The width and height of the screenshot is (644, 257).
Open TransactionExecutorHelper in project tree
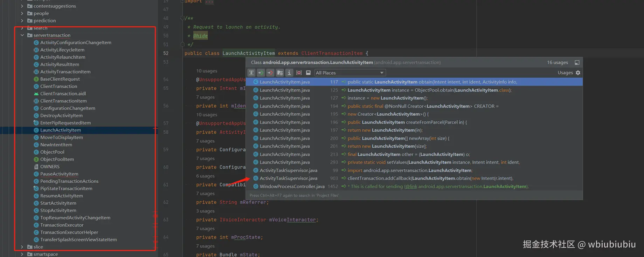69,232
